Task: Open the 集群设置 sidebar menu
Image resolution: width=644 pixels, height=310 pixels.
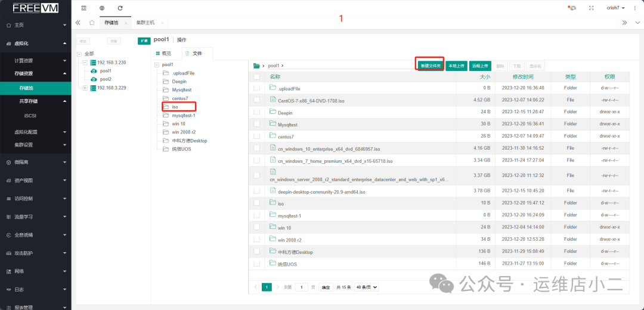Action: tap(36, 144)
